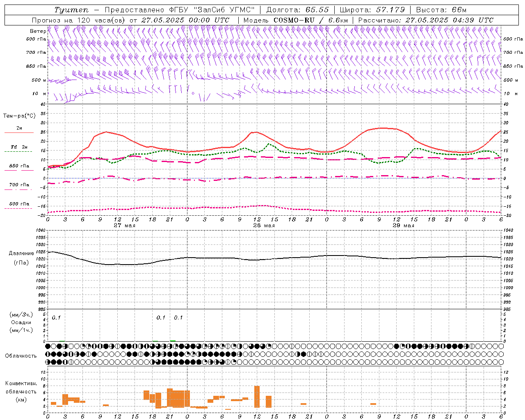The image size is (525, 420).
Task: Click the "27 мая" date label
Action: [124, 226]
